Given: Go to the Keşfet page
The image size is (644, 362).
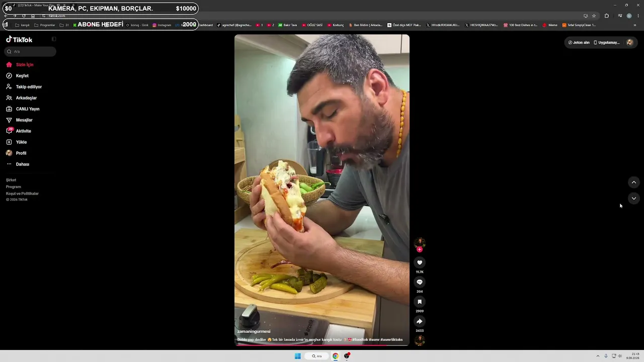Looking at the screenshot, I should [17, 76].
